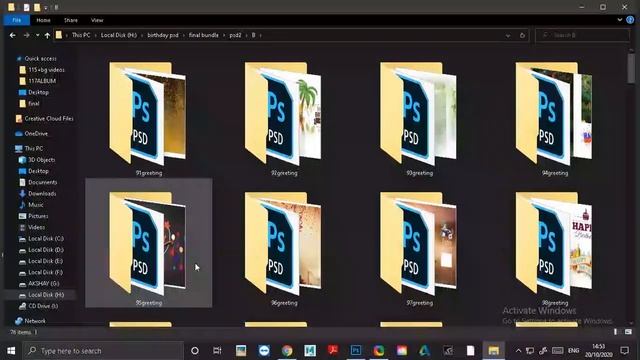Click final bundle in the breadcrumb
The height and width of the screenshot is (360, 640).
point(204,36)
